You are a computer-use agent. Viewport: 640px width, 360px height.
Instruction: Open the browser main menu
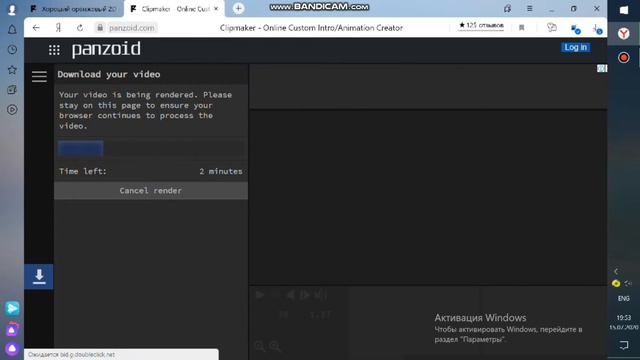529,9
